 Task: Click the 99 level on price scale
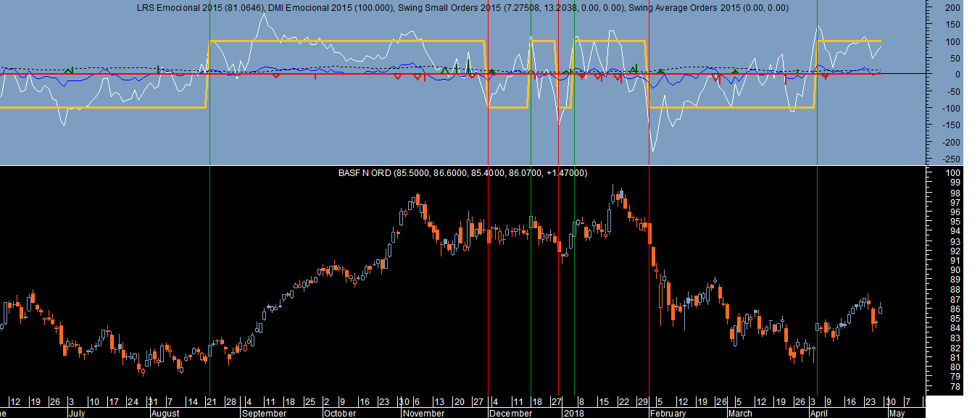tap(955, 183)
